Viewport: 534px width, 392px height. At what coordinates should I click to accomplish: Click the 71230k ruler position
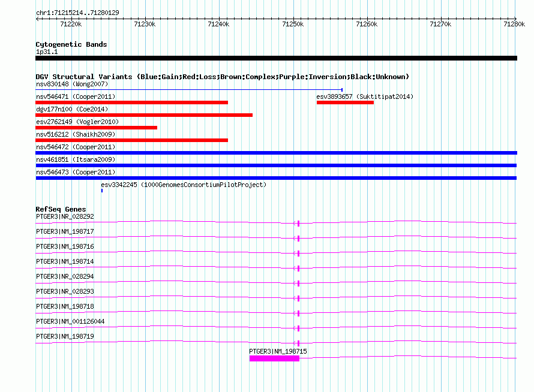click(145, 24)
